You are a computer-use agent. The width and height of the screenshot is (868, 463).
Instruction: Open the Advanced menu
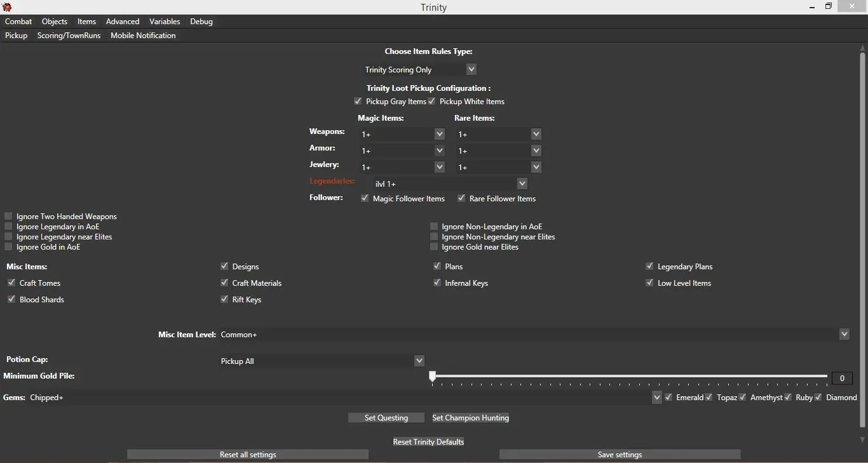point(123,22)
